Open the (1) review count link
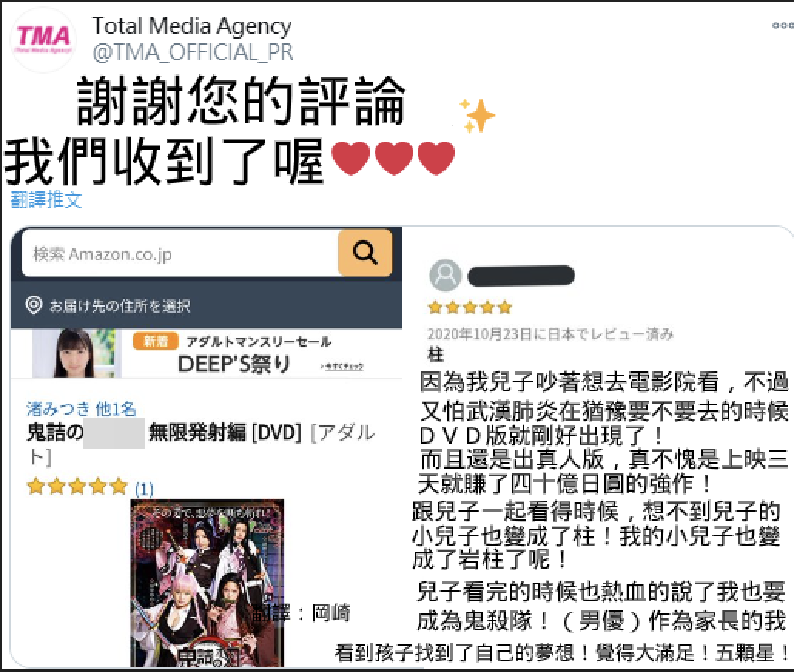This screenshot has width=794, height=672. pos(144,489)
